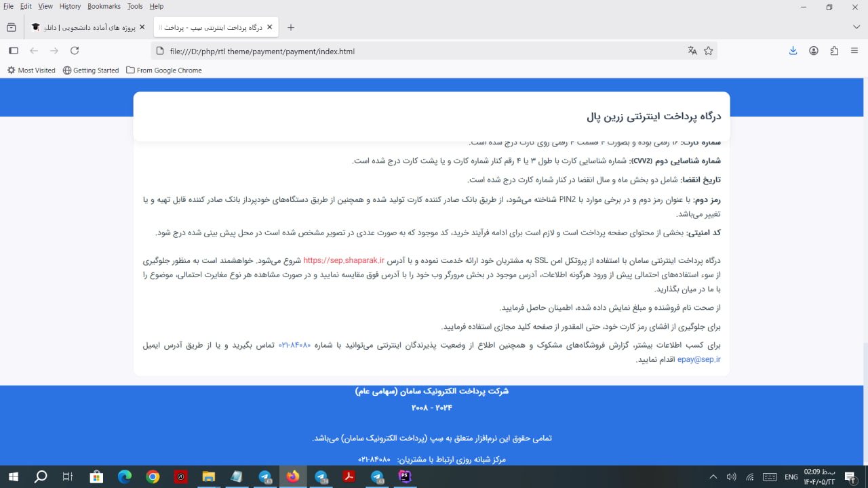868x488 pixels.
Task: Open the History menu
Action: coord(70,6)
